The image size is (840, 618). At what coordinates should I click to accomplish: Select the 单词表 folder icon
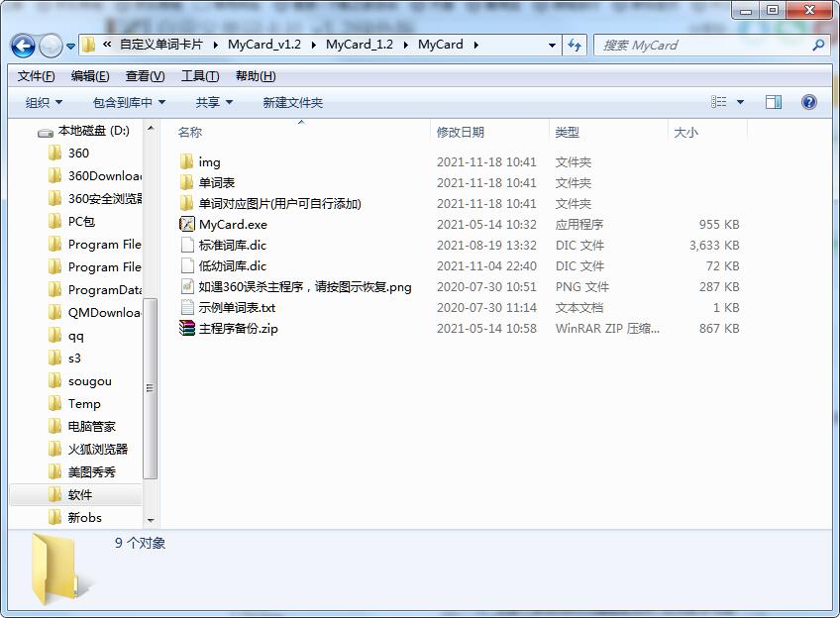[x=186, y=182]
